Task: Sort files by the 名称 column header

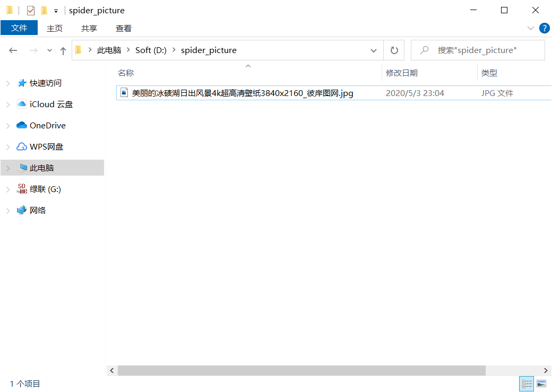Action: (x=126, y=73)
